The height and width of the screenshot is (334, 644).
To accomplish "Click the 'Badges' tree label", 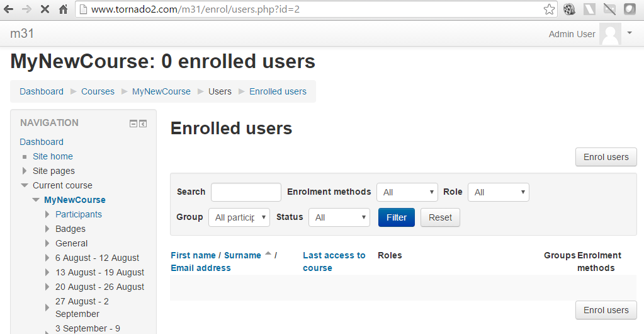I will 71,229.
